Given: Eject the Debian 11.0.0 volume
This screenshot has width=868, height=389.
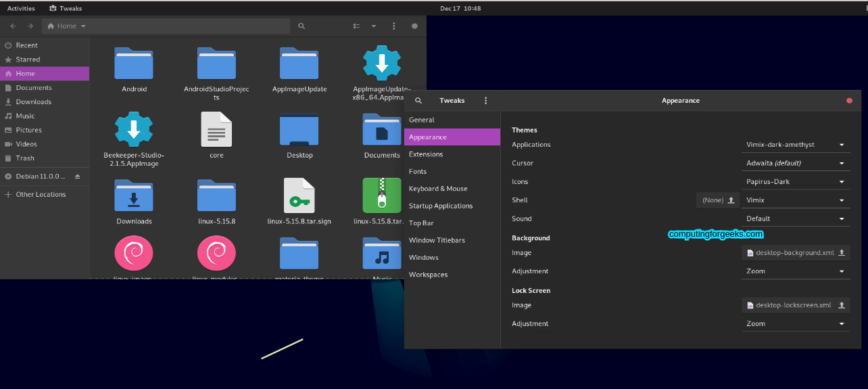Looking at the screenshot, I should 77,177.
